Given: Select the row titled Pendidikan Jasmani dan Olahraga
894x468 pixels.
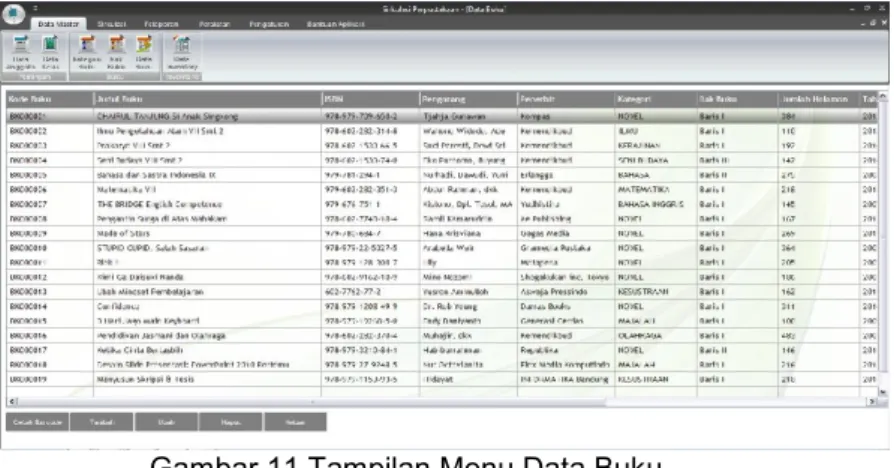Looking at the screenshot, I should pyautogui.click(x=442, y=336).
